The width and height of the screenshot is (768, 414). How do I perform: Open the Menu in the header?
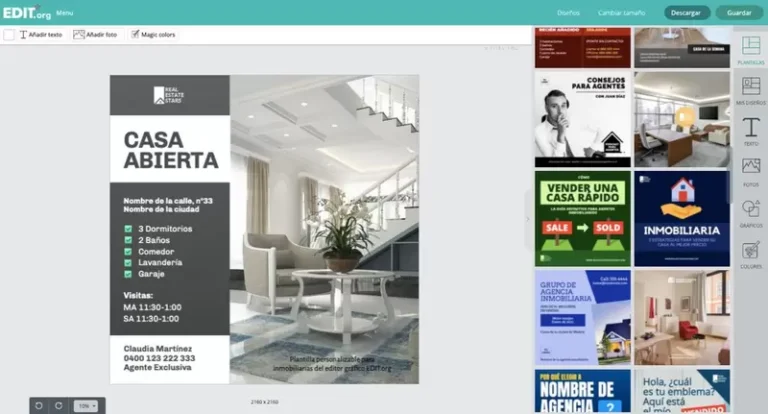click(64, 13)
